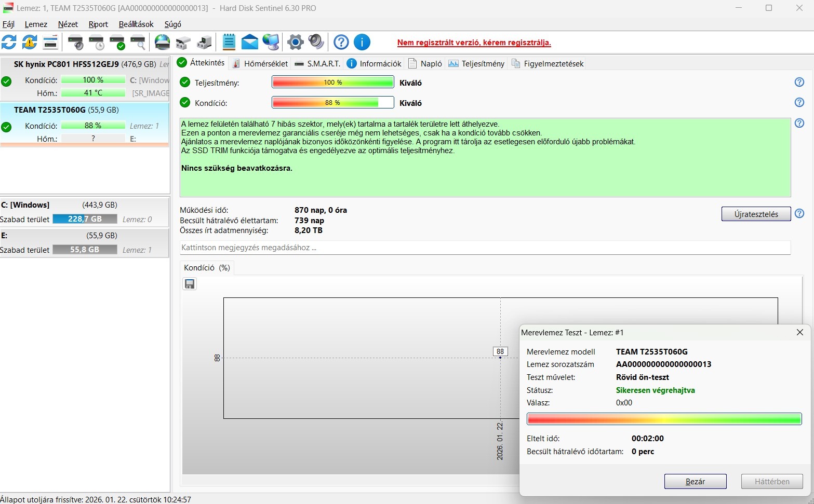This screenshot has height=504, width=814.
Task: Open the Súgó menu
Action: point(173,24)
